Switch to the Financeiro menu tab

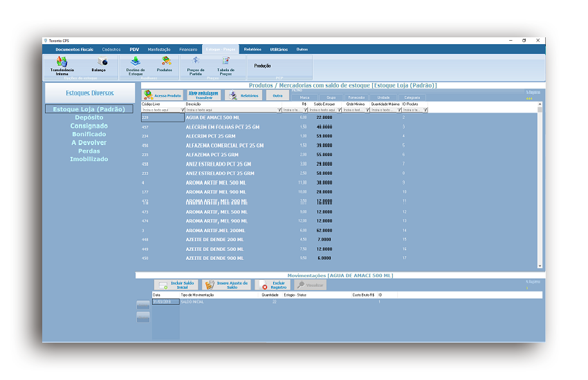(x=188, y=50)
